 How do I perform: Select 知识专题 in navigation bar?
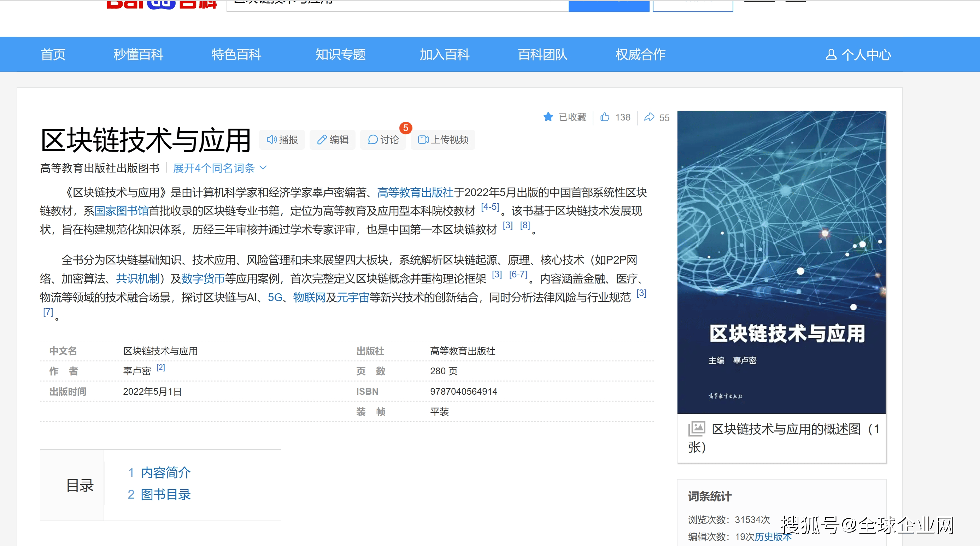(340, 55)
